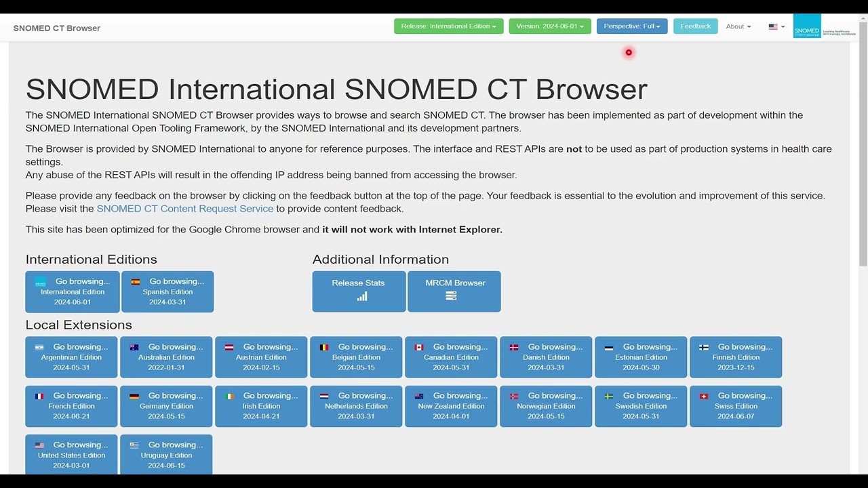Browse the Australian Edition
This screenshot has height=488, width=868.
166,357
